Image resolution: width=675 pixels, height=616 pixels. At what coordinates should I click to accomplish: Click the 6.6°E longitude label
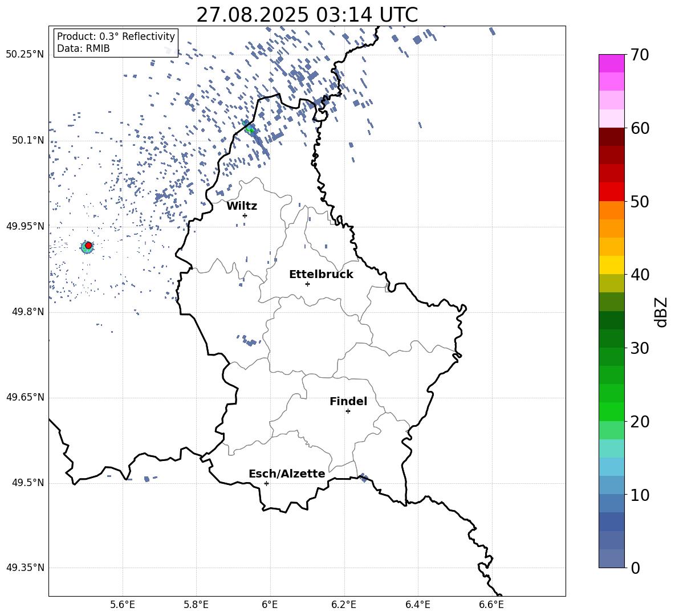[x=491, y=605]
